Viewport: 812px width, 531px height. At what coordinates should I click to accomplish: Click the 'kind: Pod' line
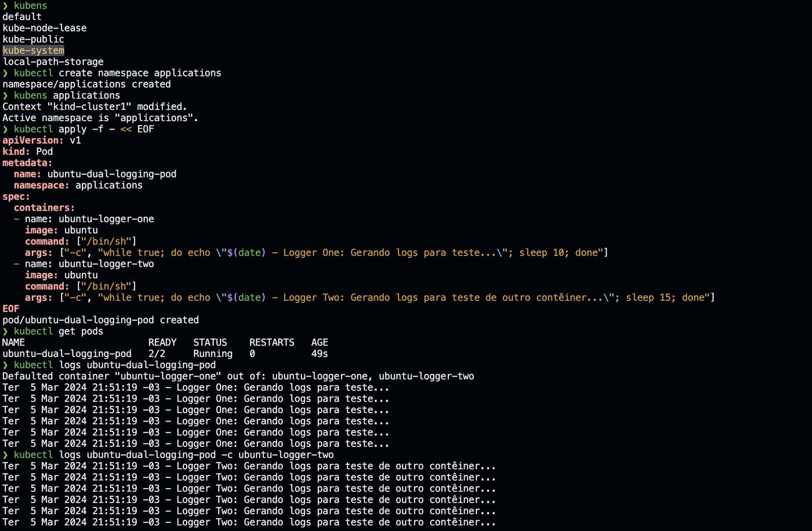click(x=27, y=151)
